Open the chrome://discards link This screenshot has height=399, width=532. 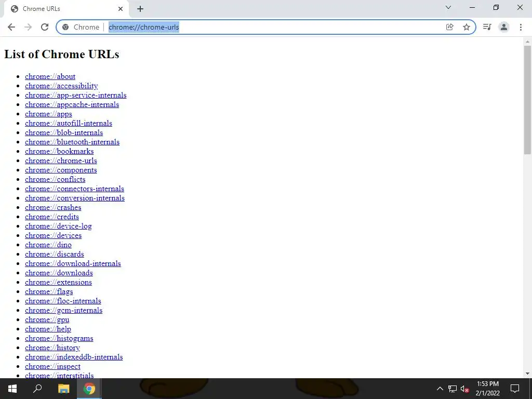coord(54,254)
